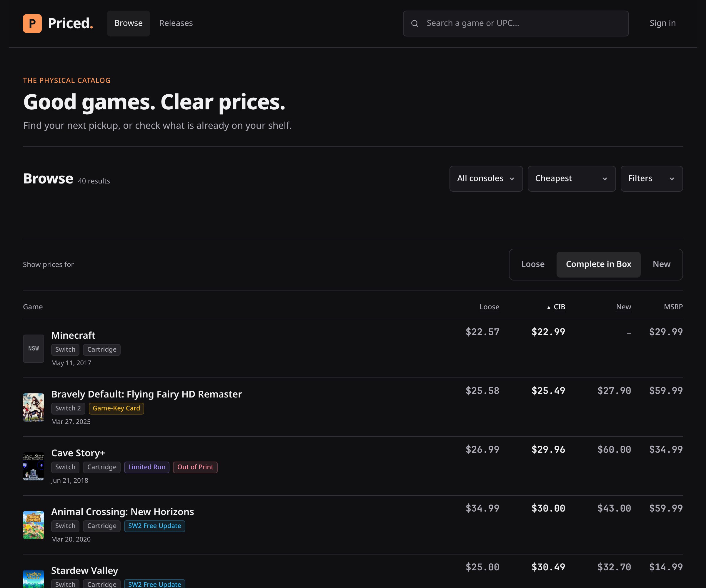706x588 pixels.
Task: Click the Priced wordmark
Action: pyautogui.click(x=70, y=23)
